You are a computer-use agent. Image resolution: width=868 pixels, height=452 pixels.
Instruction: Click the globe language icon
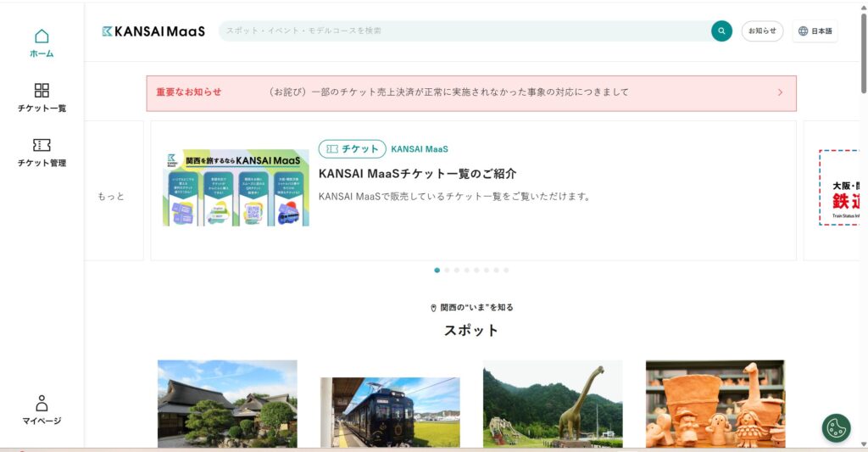click(x=803, y=31)
